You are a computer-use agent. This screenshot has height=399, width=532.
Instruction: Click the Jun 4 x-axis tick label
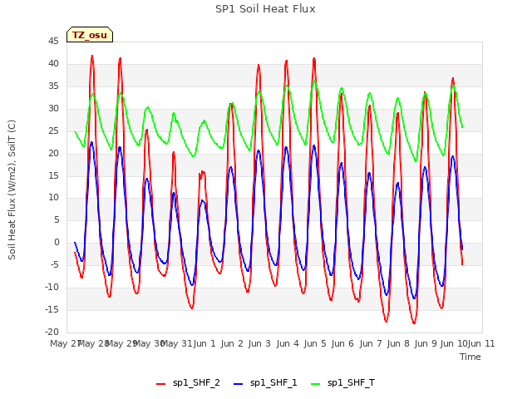click(x=288, y=343)
